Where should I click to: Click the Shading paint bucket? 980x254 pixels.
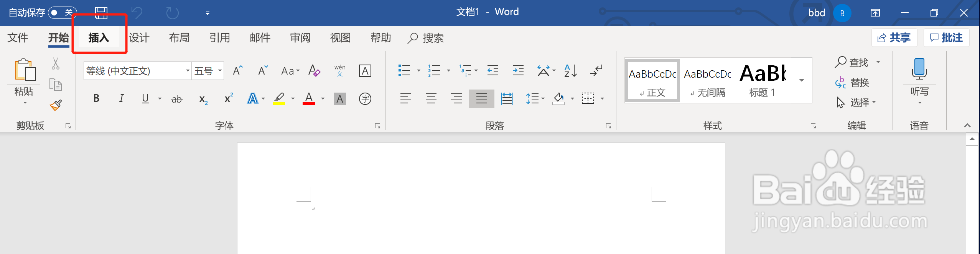(x=558, y=99)
